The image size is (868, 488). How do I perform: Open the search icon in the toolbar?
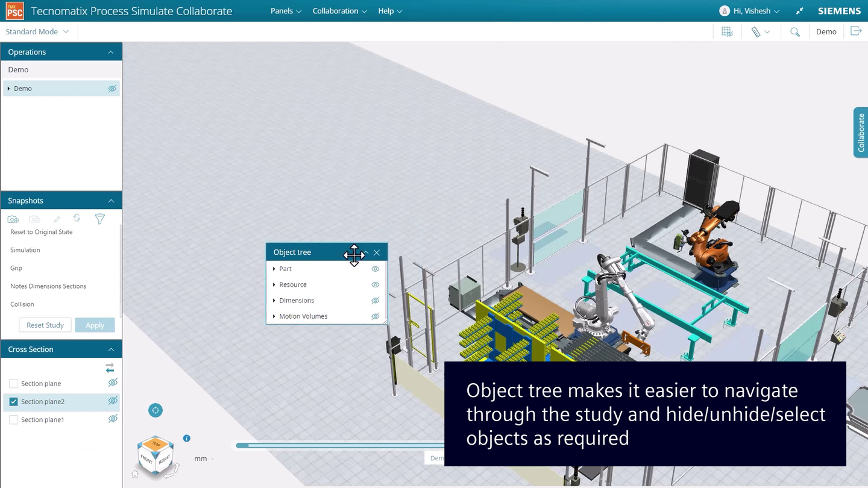[794, 31]
